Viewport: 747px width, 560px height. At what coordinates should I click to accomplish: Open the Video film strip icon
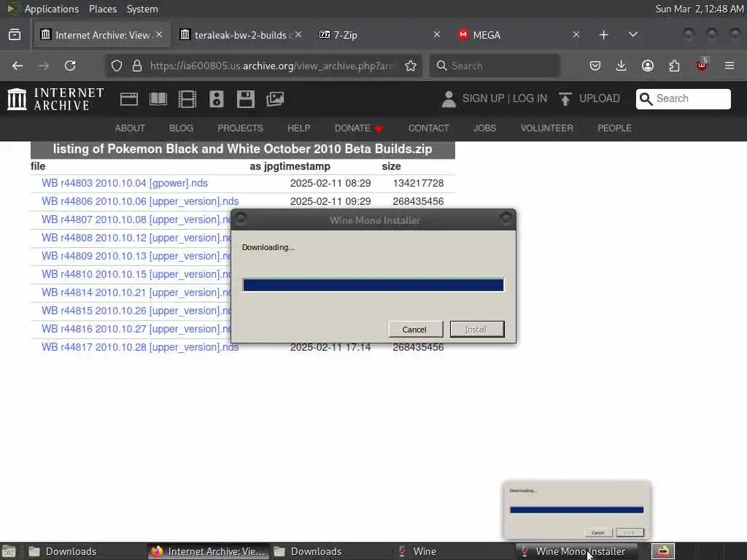(187, 99)
